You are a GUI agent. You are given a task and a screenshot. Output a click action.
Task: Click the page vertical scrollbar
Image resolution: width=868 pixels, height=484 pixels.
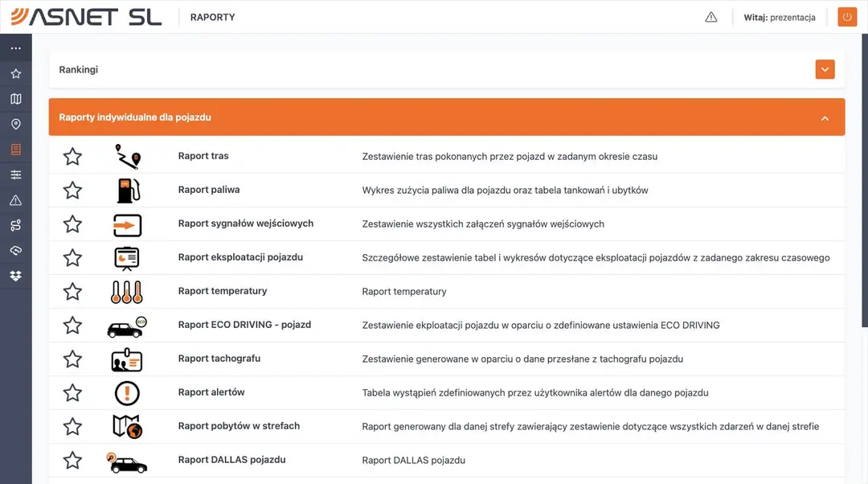pos(865,180)
